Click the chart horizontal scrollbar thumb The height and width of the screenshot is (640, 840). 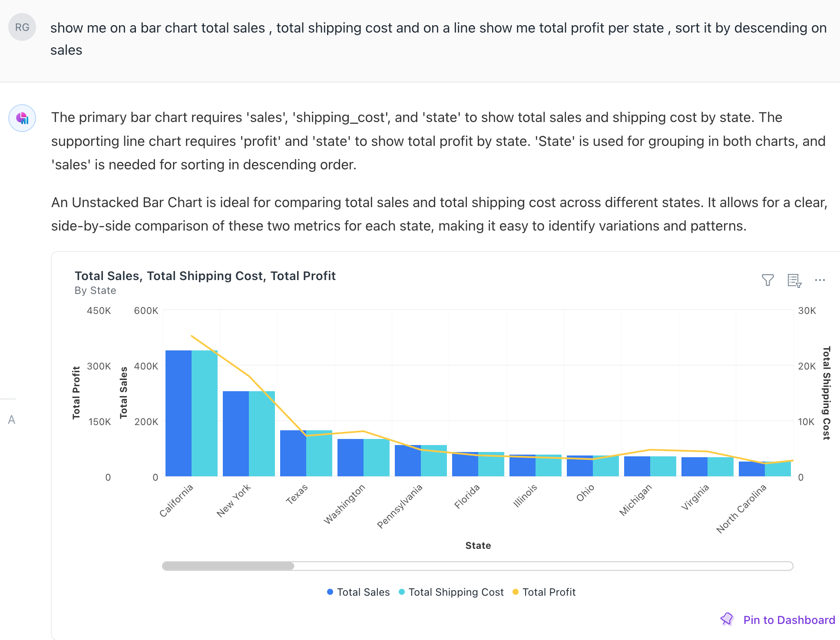pyautogui.click(x=228, y=566)
